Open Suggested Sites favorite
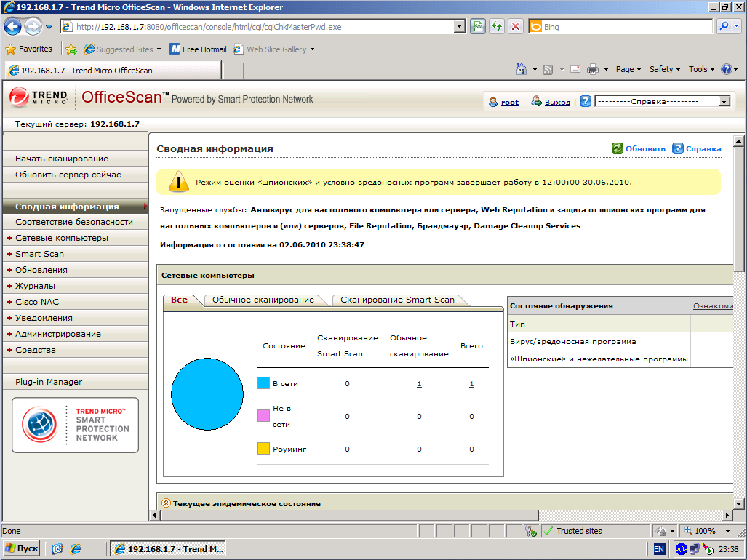Screen dimensions: 747x560 [122, 49]
